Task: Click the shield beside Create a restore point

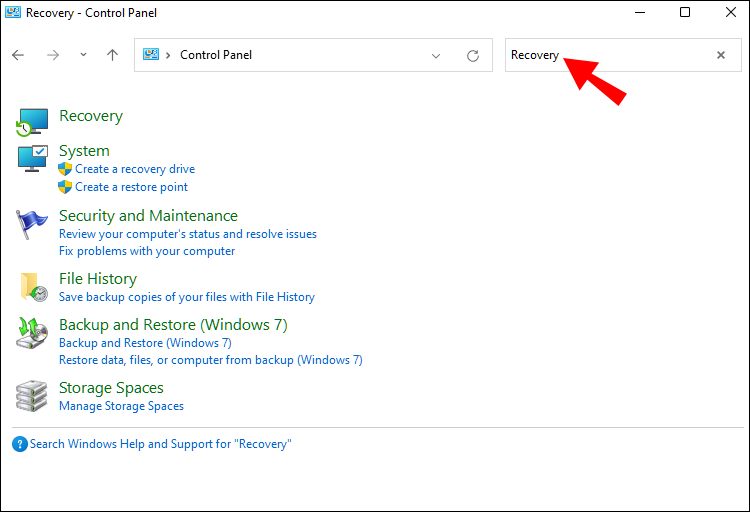Action: pos(65,187)
